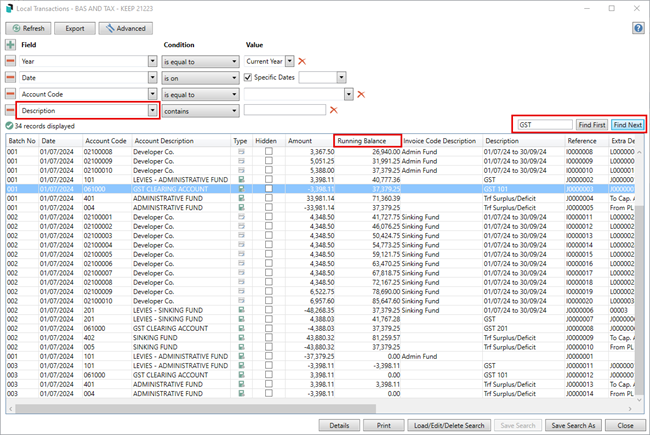Click Save Search As button
Viewport: 650px width, 435px height.
(x=573, y=425)
